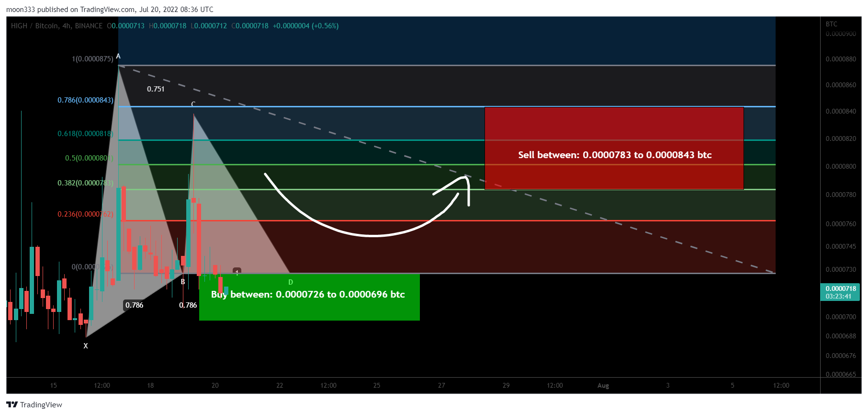The image size is (868, 415).
Task: Click price axis label 0.0000840
Action: tap(841, 111)
